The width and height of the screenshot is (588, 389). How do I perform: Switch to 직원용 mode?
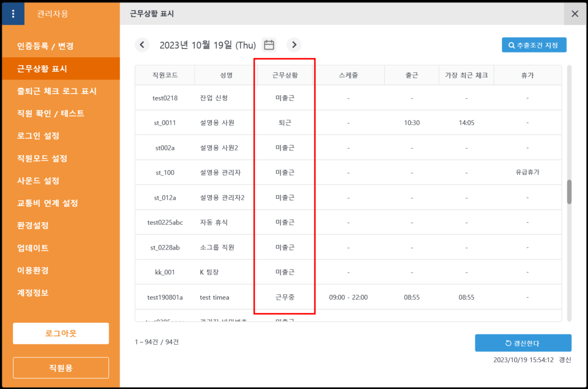pos(61,368)
